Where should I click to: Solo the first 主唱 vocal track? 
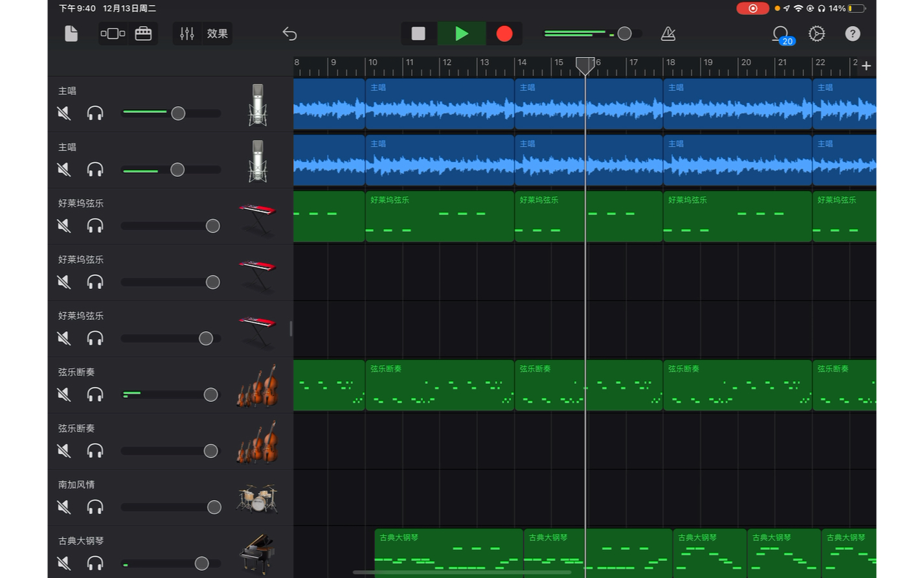pos(95,113)
